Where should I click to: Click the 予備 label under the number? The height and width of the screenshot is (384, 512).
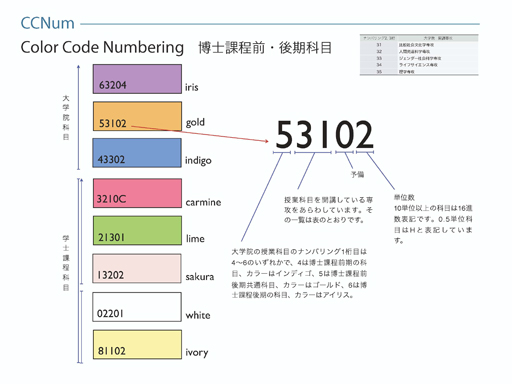pyautogui.click(x=357, y=174)
